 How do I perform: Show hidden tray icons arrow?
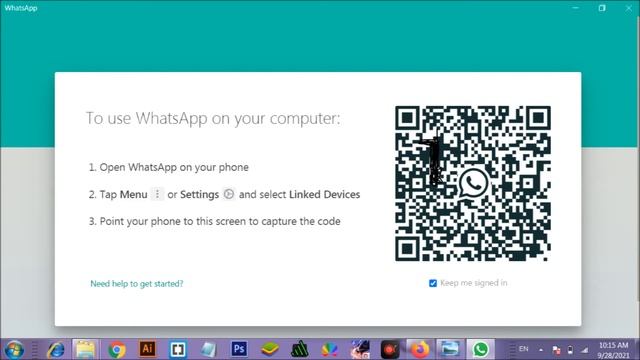[541, 350]
